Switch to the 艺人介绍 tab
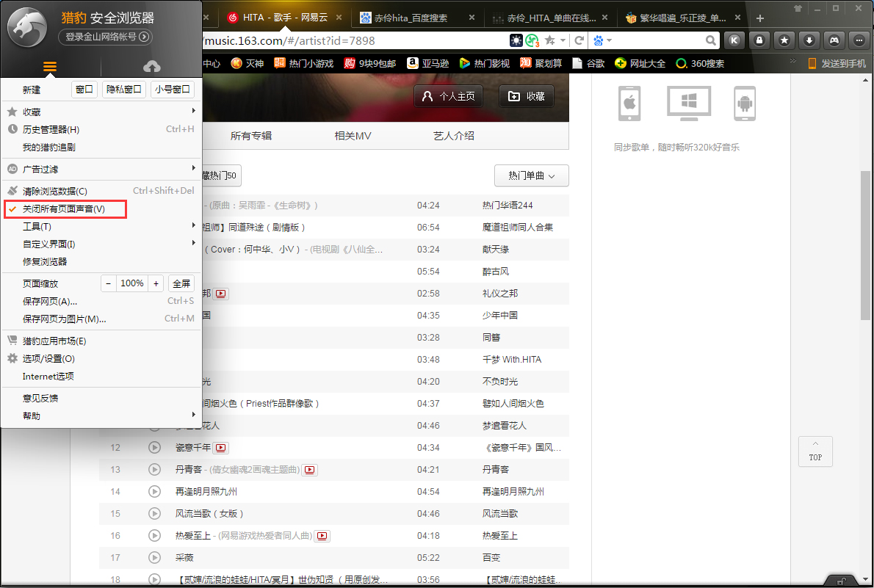 (453, 136)
